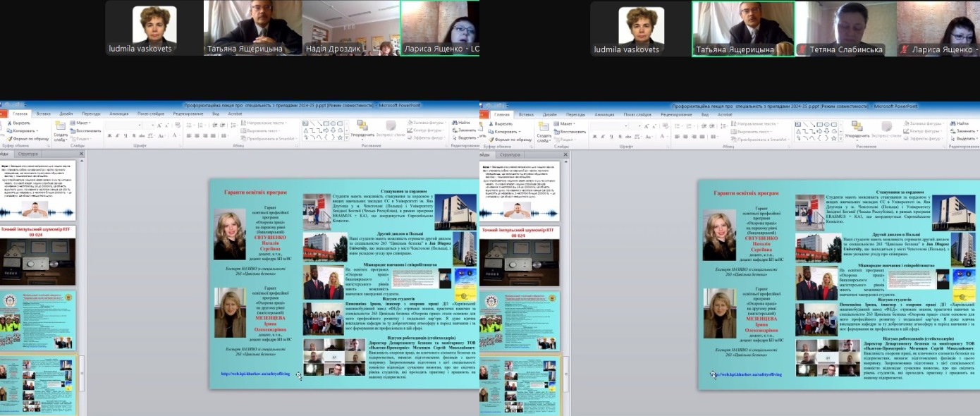Close the slides pane in left PowerPoint window

81,154
